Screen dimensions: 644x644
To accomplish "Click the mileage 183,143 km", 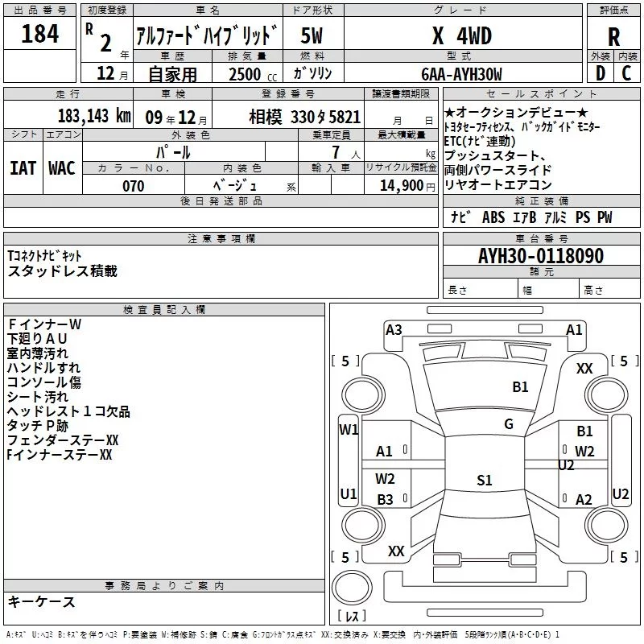I will point(94,116).
